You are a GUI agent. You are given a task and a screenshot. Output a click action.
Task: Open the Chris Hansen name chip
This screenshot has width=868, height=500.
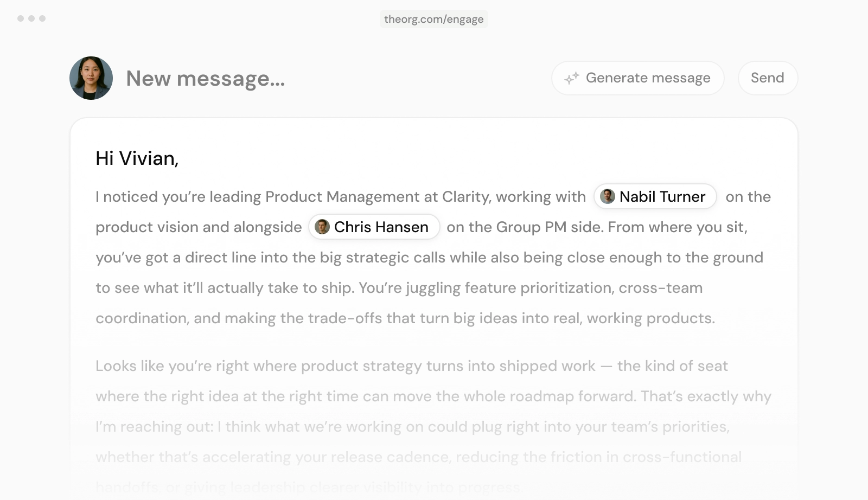pyautogui.click(x=374, y=227)
